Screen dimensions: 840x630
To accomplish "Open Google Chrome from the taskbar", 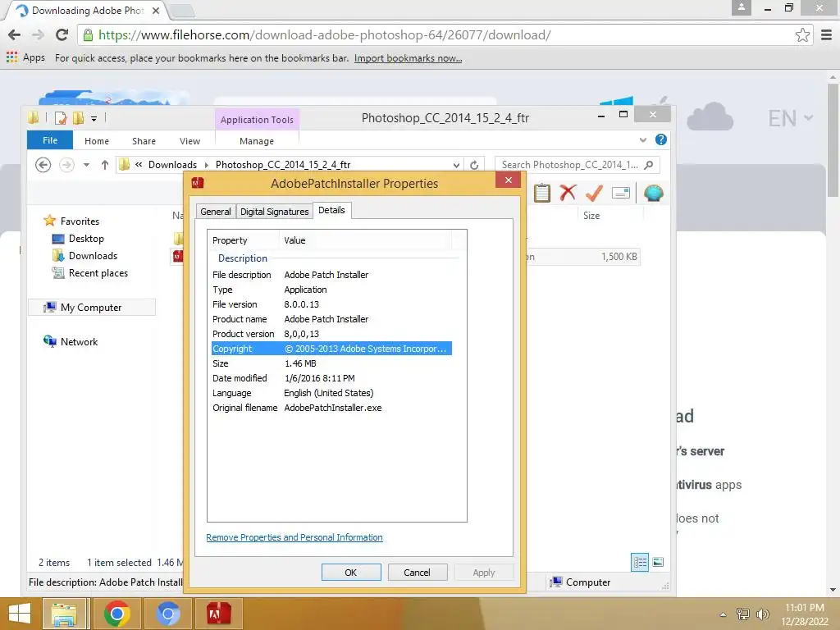I will click(116, 614).
